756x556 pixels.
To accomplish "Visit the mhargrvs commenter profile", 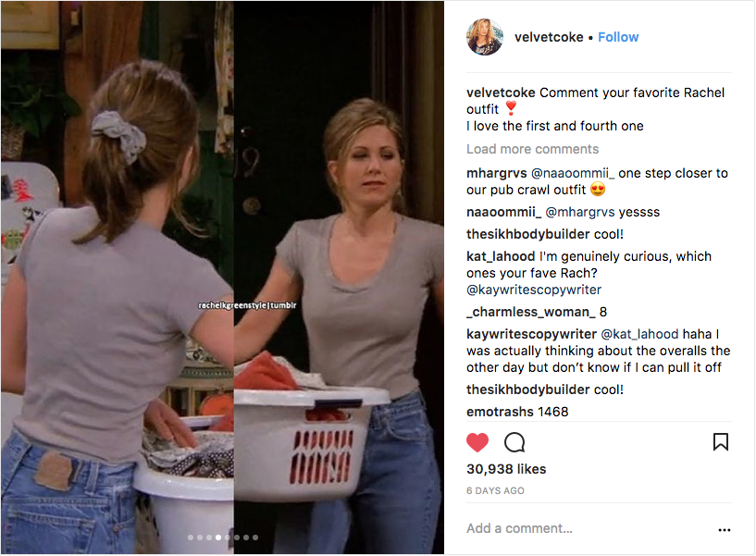I will pos(496,173).
